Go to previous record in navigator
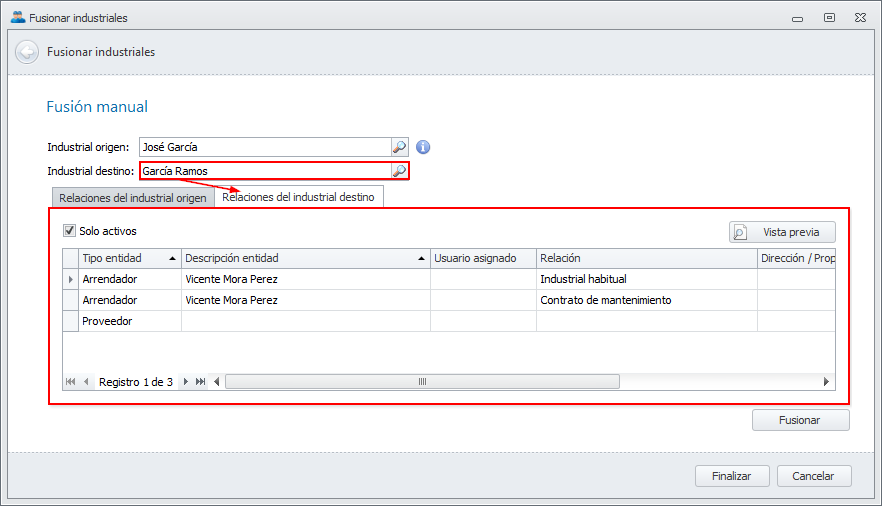 (x=86, y=382)
